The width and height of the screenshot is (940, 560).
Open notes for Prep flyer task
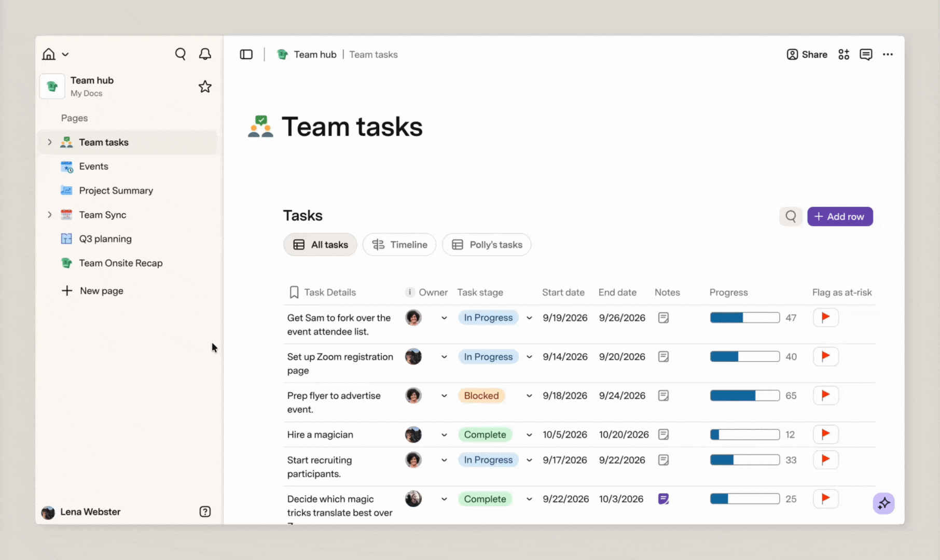click(x=663, y=396)
